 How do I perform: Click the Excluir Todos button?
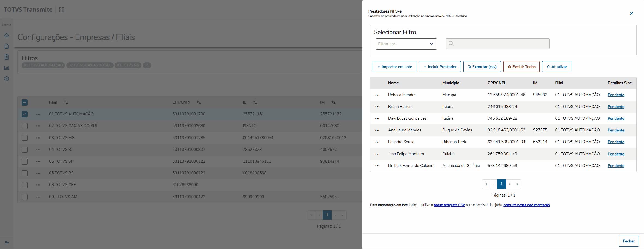521,67
